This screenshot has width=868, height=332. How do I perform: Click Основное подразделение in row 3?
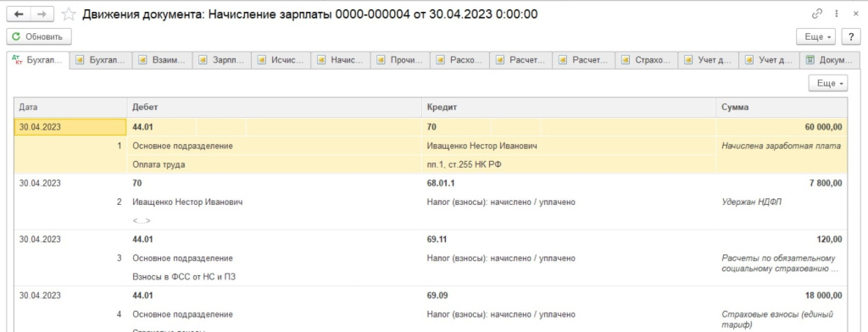pos(183,258)
